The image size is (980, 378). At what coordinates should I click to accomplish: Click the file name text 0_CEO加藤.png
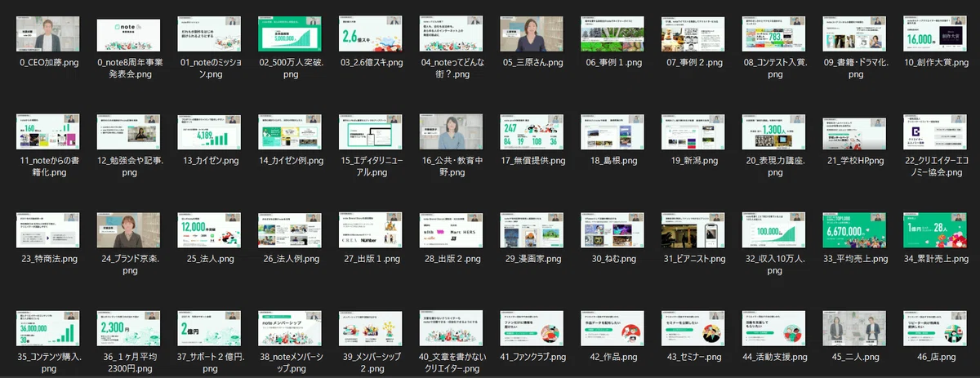[48, 63]
